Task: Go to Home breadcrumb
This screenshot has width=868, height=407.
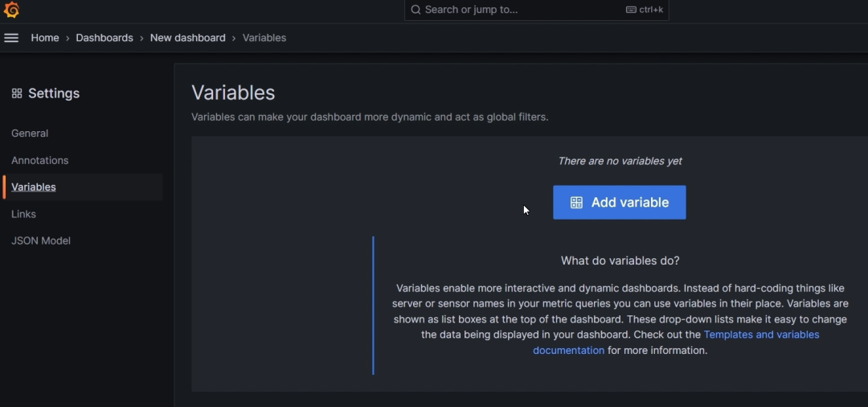Action: (45, 38)
